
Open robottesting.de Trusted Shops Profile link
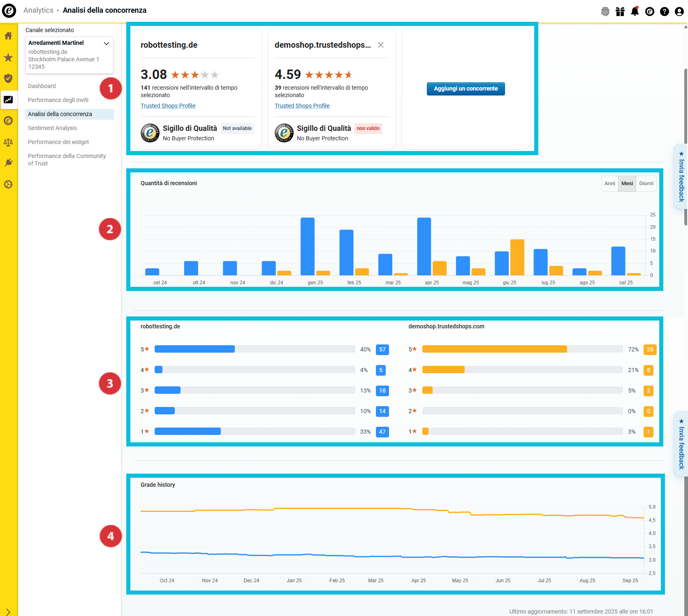pyautogui.click(x=168, y=106)
